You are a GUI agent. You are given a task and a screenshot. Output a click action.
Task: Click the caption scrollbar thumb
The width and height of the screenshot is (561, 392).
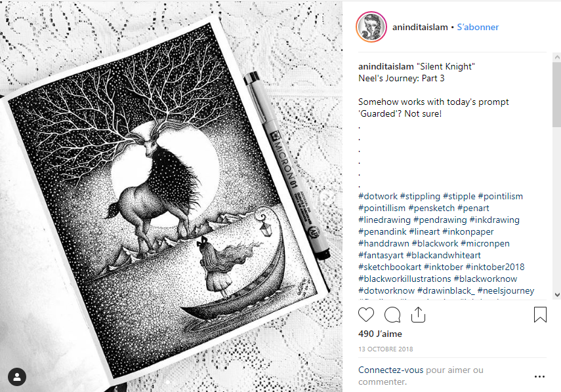(x=556, y=94)
